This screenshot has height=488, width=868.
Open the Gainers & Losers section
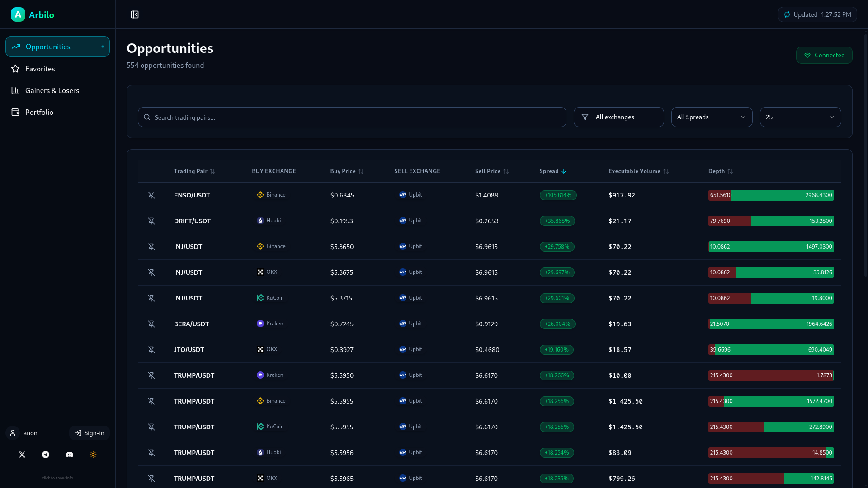pyautogui.click(x=52, y=90)
